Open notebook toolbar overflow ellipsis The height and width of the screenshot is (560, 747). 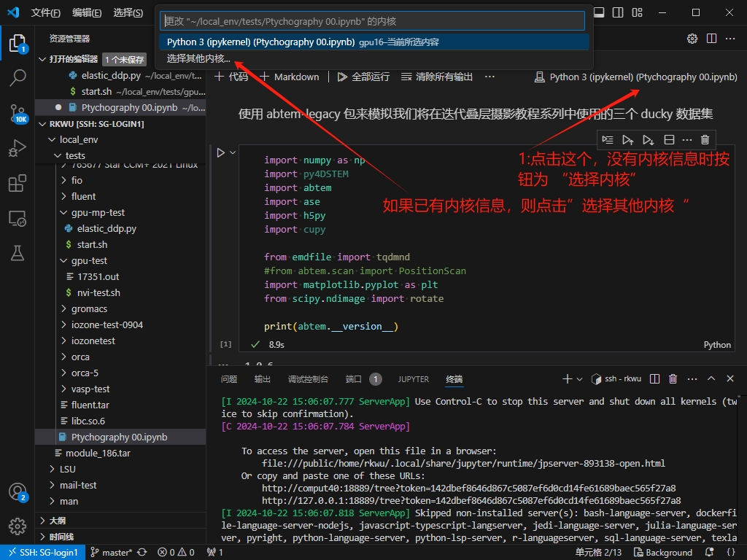pyautogui.click(x=489, y=77)
